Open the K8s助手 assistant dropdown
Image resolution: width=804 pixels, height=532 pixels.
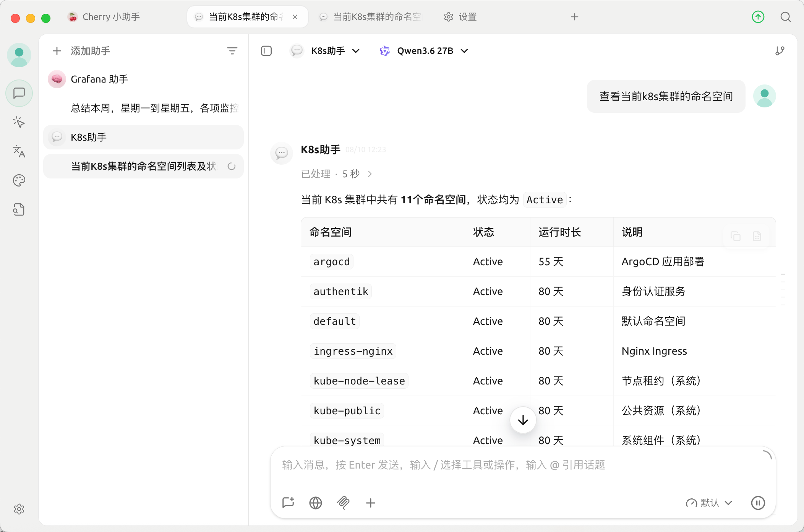click(325, 51)
